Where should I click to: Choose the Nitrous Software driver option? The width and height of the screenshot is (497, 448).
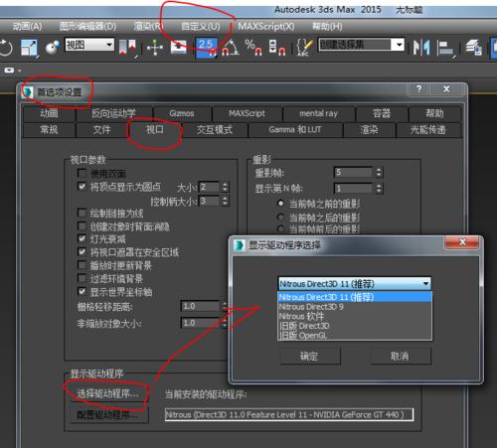click(355, 316)
